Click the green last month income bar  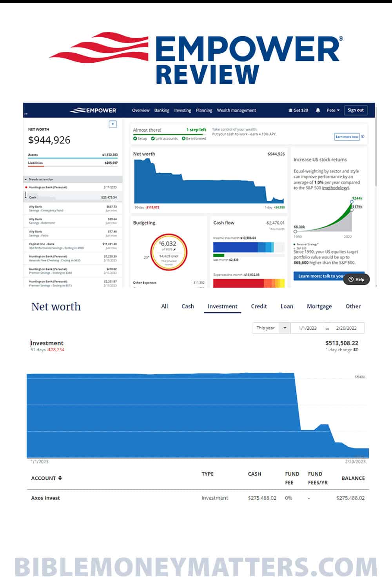pos(219,256)
